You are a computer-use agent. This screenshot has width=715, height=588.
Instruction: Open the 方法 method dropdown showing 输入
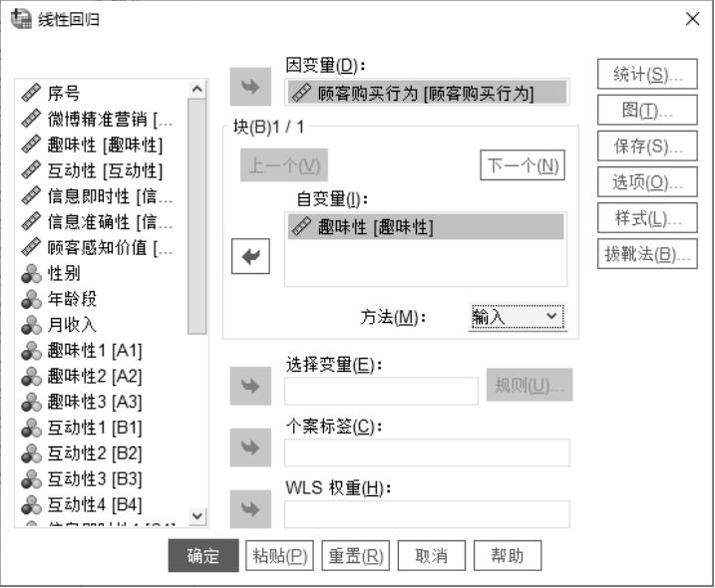[518, 317]
